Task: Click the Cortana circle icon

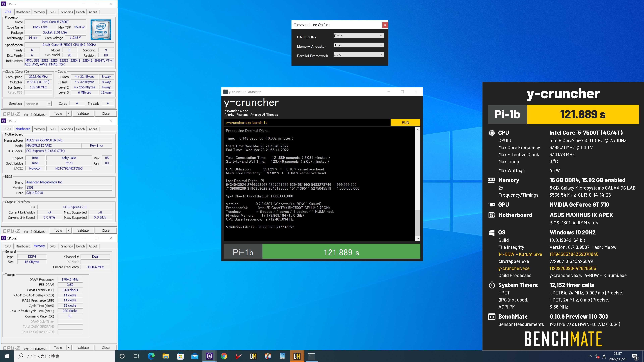Action: 122,356
